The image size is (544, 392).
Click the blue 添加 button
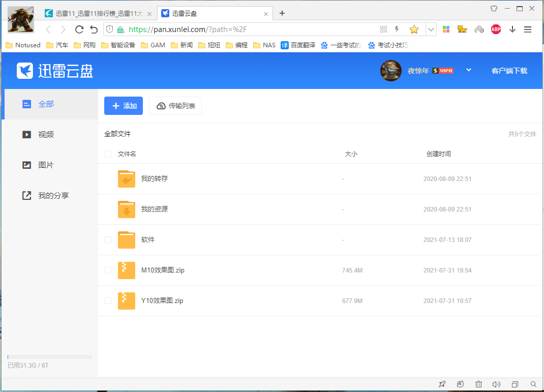[124, 106]
